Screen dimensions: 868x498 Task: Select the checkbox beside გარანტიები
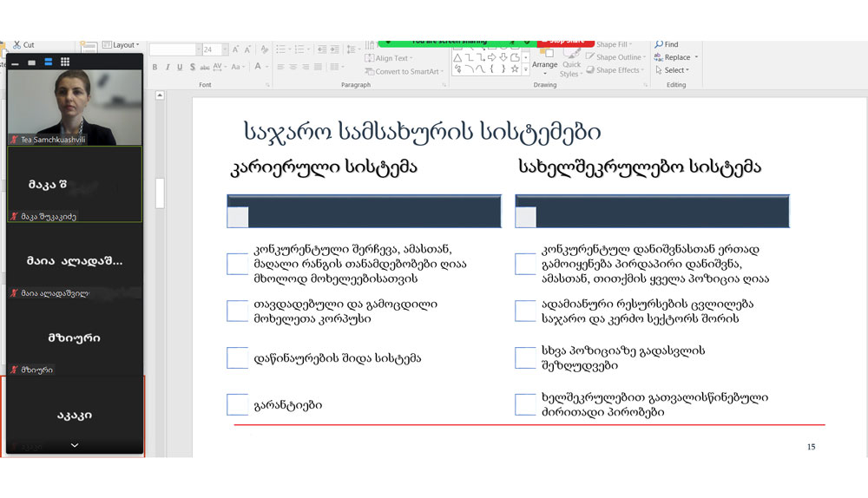point(238,404)
